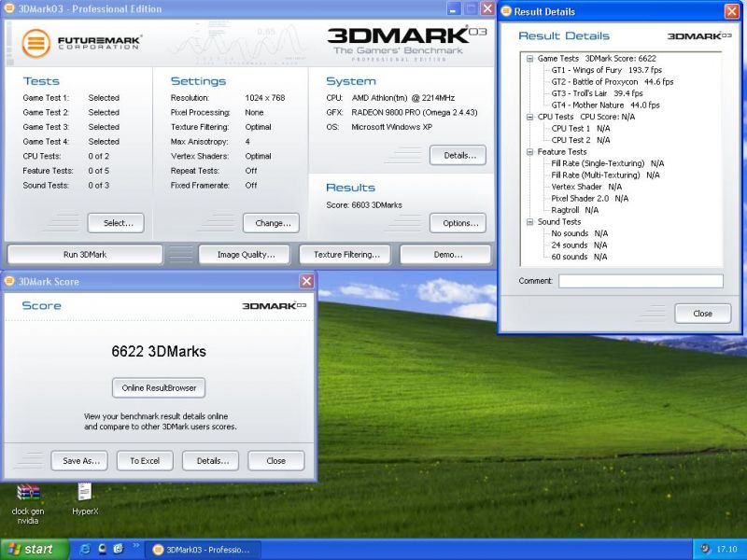
Task: Click Close button in Result Details window
Action: tap(703, 314)
